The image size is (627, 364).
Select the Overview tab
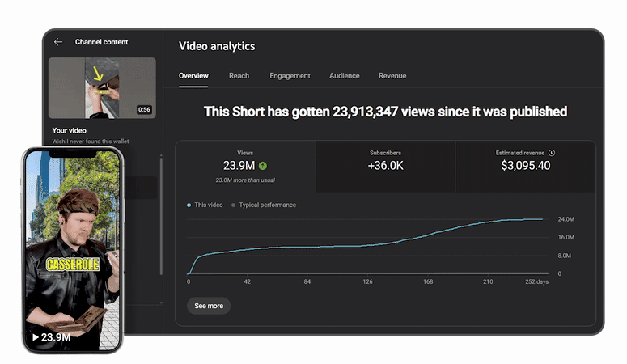(193, 75)
